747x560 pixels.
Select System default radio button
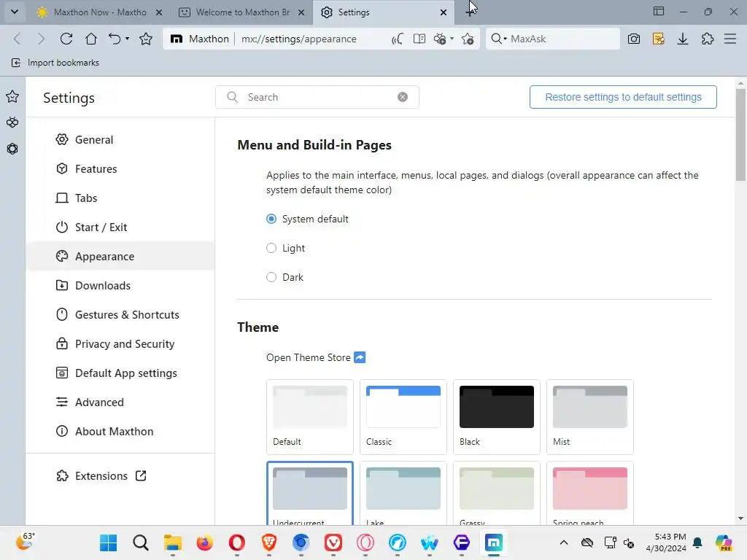click(x=271, y=219)
